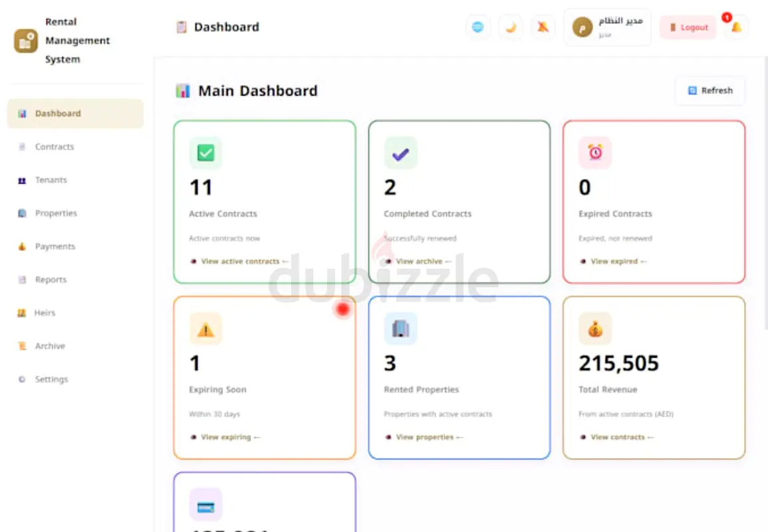This screenshot has height=532, width=768.
Task: Open the Dashboard sidebar item
Action: 75,114
